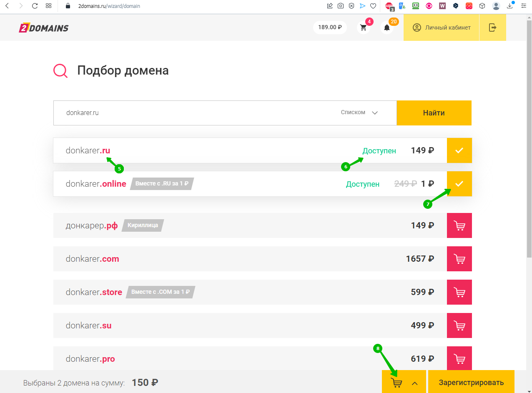Go forward with the browser forward arrow

[x=21, y=6]
